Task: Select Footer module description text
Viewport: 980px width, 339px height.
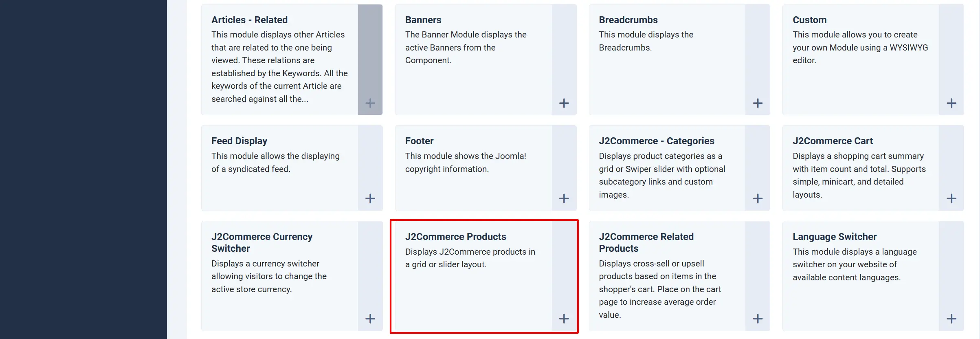Action: click(466, 163)
